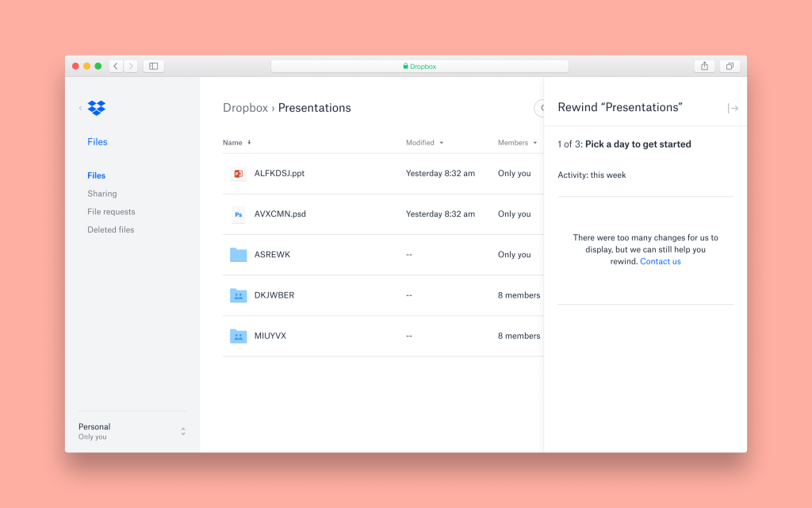The height and width of the screenshot is (508, 812).
Task: Collapse the left sidebar chevron
Action: tap(80, 108)
